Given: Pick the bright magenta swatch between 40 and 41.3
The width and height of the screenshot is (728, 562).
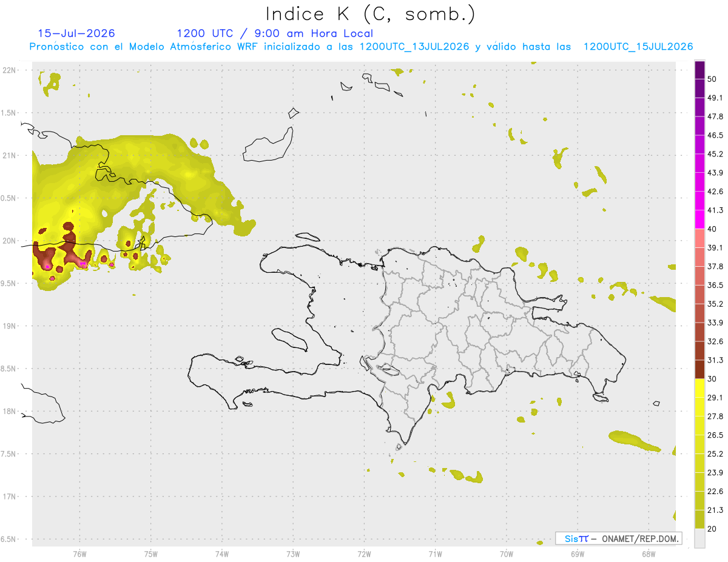Looking at the screenshot, I should [699, 219].
